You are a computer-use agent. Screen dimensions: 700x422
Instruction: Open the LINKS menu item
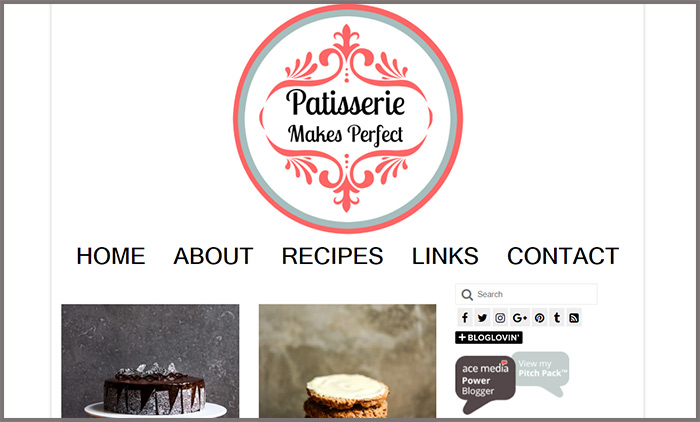(445, 256)
